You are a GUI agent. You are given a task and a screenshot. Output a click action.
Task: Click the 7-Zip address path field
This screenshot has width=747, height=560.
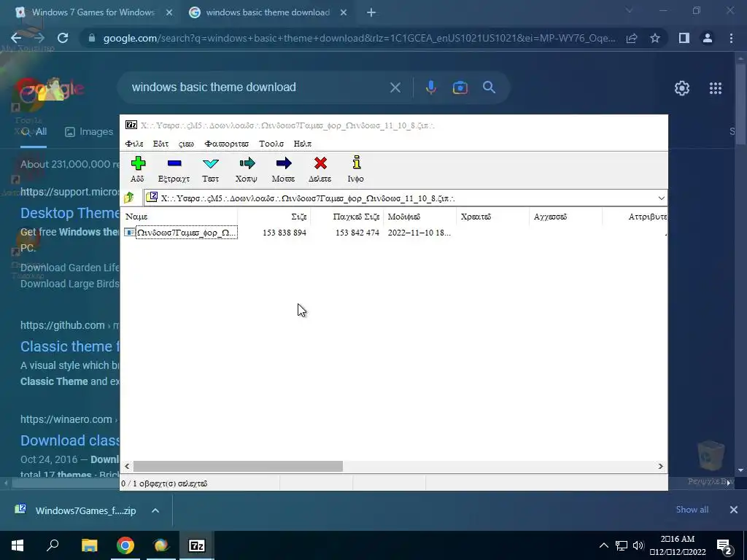[x=405, y=198]
